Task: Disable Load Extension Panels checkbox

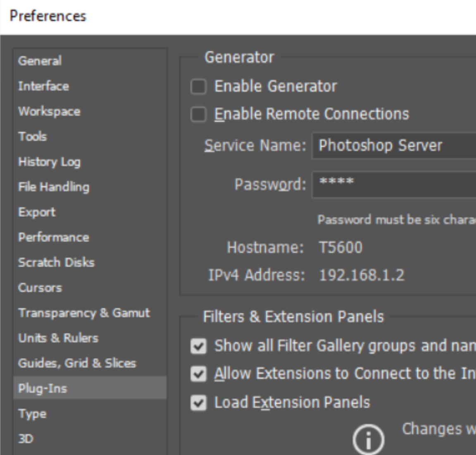Action: point(198,403)
